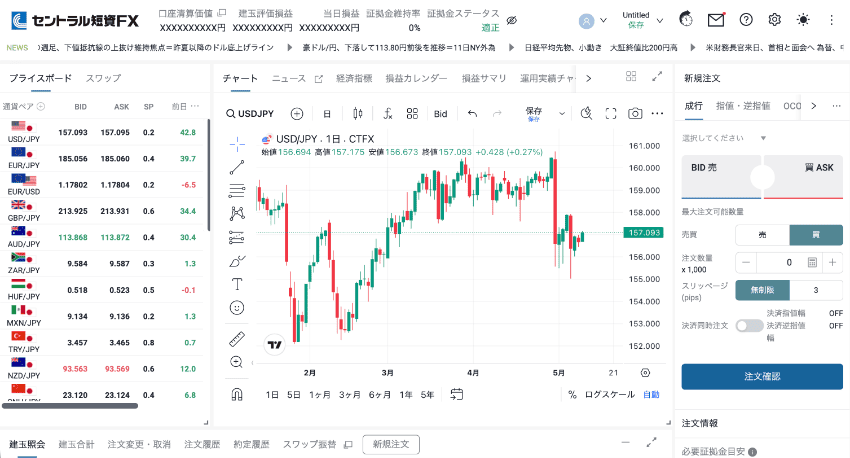The image size is (850, 458).
Task: Open the chart axis settings gear
Action: pyautogui.click(x=645, y=373)
